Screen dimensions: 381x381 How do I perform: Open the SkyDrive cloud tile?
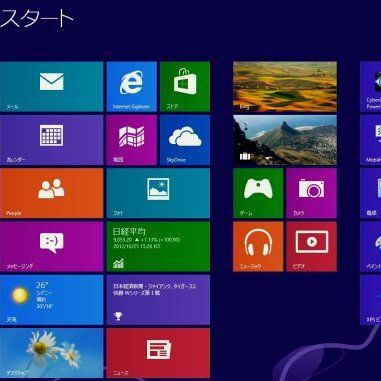(185, 140)
